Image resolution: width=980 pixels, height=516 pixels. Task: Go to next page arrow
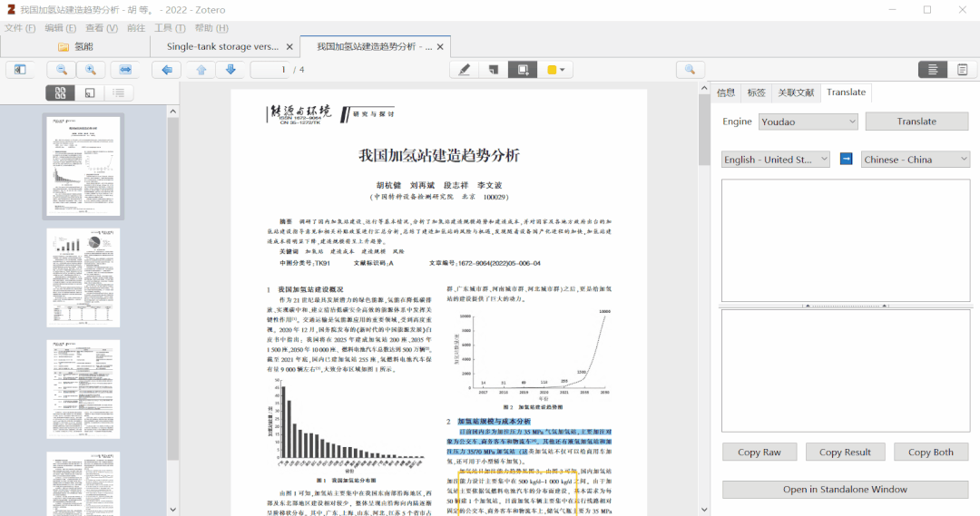(x=230, y=69)
